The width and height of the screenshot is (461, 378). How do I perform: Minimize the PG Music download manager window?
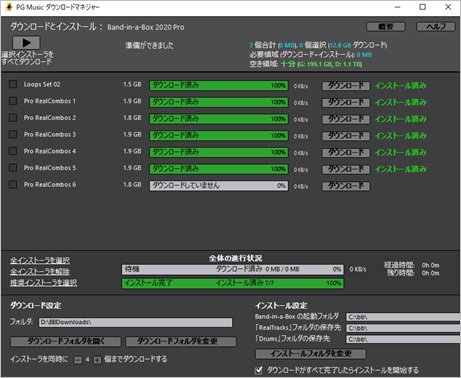tap(397, 7)
